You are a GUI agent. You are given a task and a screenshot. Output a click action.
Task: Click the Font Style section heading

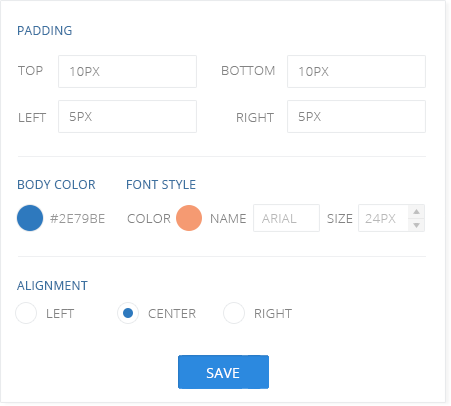tap(161, 185)
